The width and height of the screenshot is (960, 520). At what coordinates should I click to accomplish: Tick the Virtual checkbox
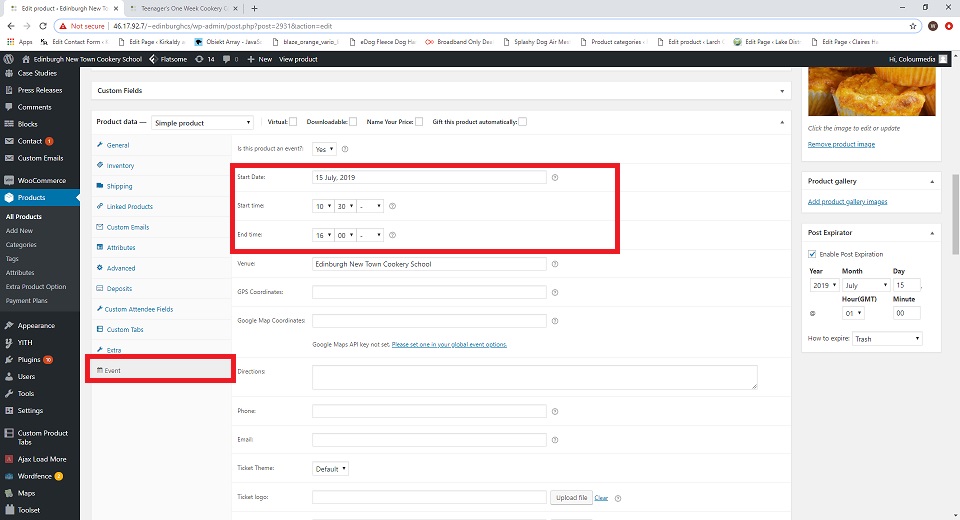(x=293, y=122)
